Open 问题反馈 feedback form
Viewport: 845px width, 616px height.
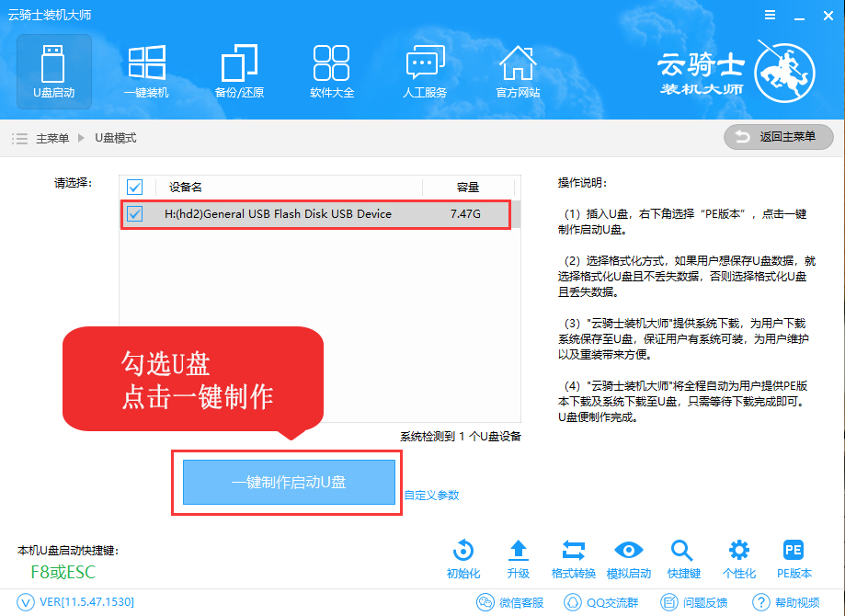(x=693, y=602)
